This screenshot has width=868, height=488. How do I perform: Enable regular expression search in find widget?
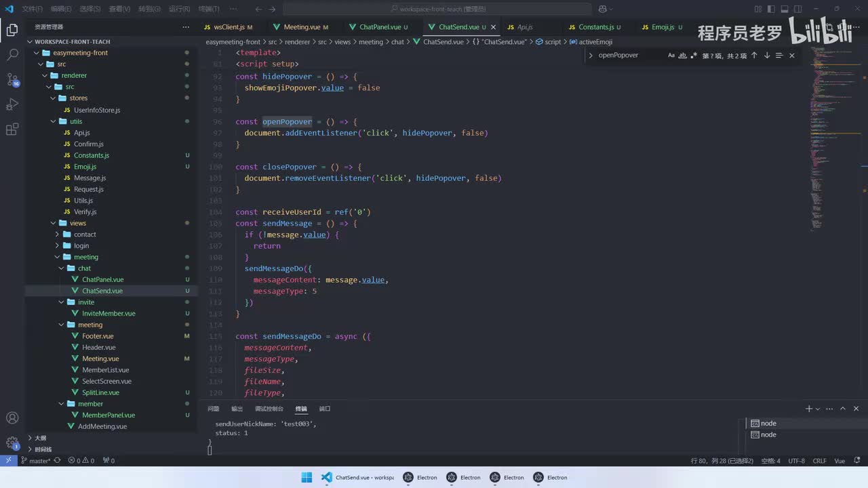[694, 56]
